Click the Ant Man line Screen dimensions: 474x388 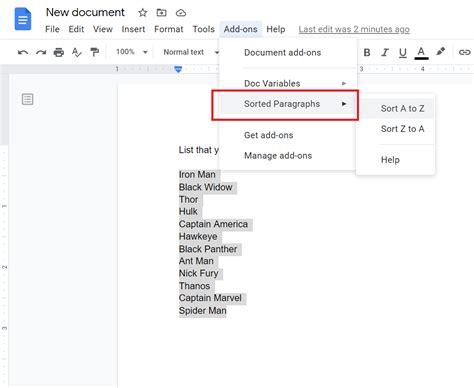click(196, 261)
